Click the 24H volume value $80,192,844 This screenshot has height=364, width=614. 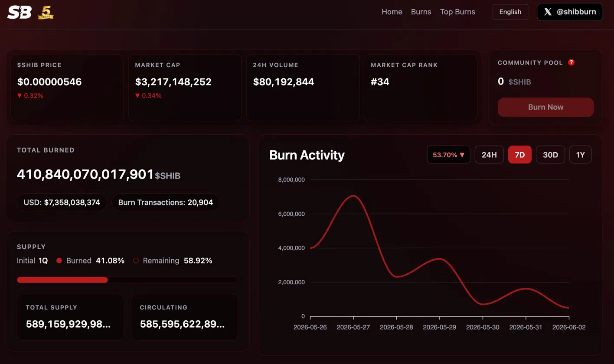tap(284, 82)
